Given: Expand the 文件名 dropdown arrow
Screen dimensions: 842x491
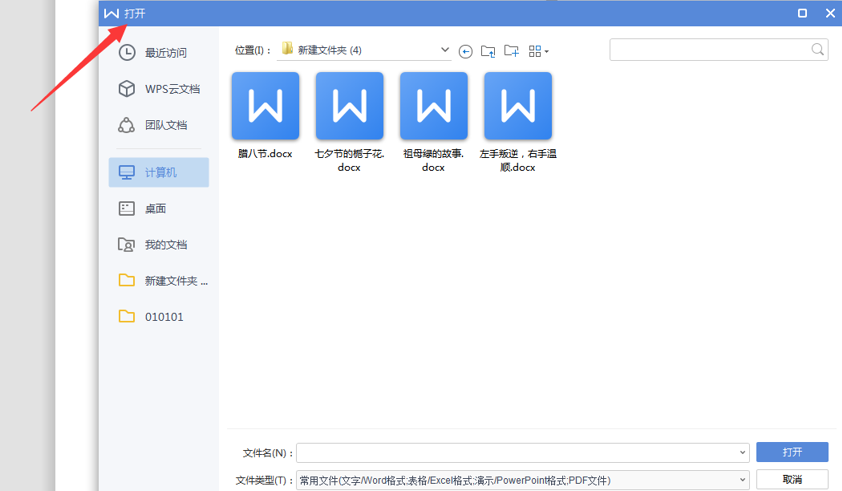Looking at the screenshot, I should (743, 453).
